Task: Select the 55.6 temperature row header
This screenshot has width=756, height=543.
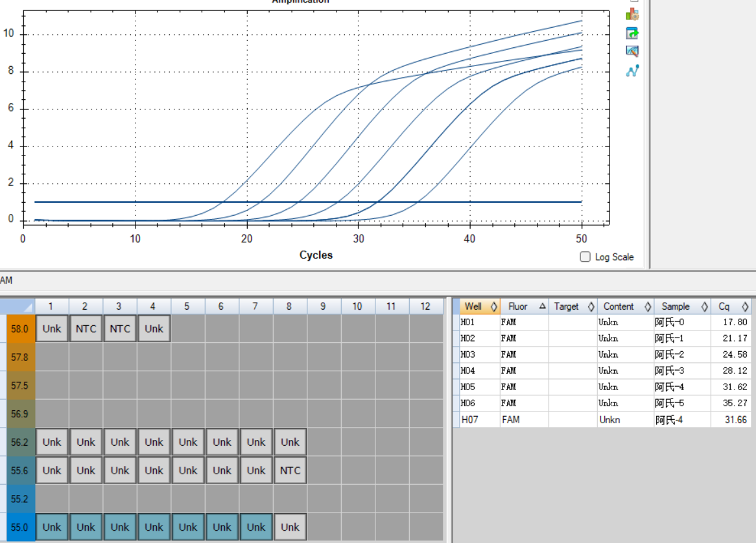Action: click(20, 470)
